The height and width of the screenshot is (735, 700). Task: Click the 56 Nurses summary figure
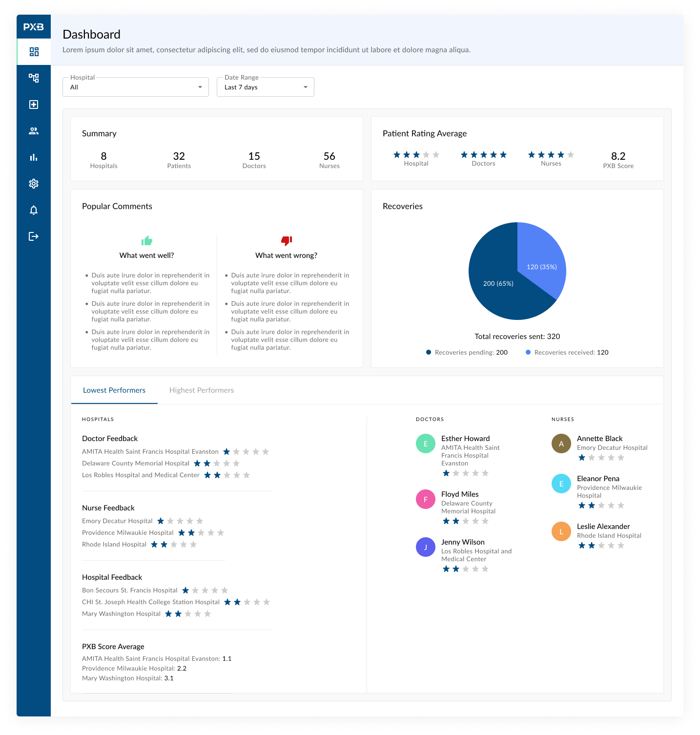(329, 160)
